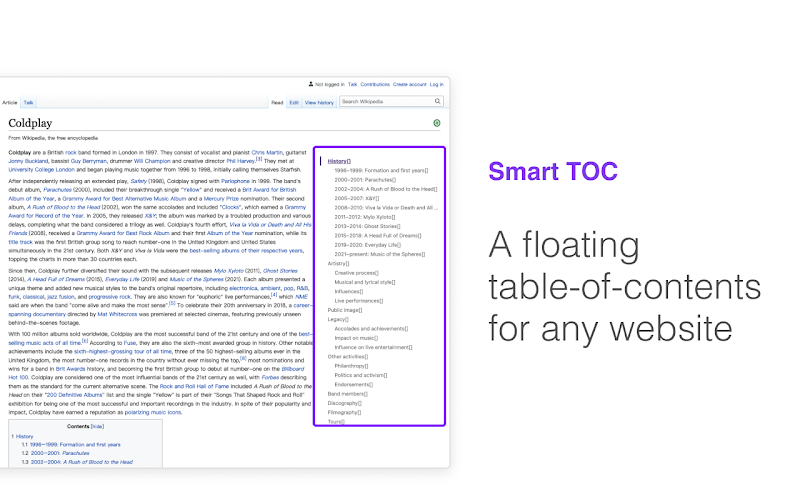Screen dimensions: 800x500
Task: Open the Edit tab
Action: click(294, 103)
